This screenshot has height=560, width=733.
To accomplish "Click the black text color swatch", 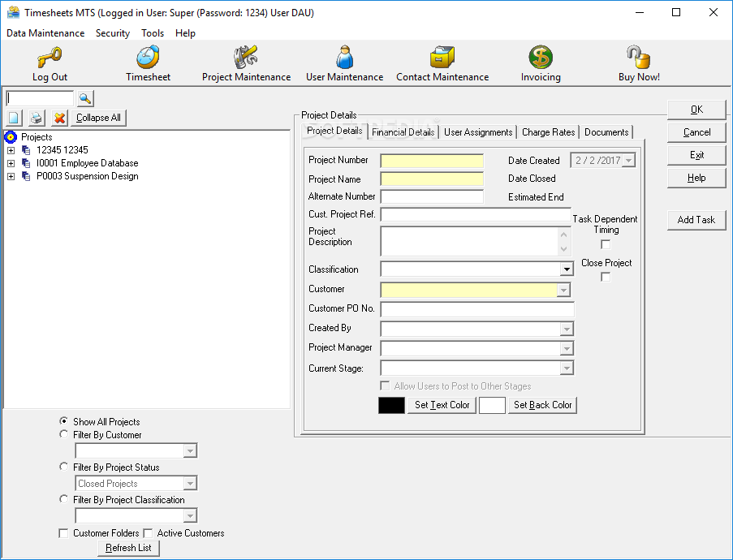I will (x=392, y=405).
